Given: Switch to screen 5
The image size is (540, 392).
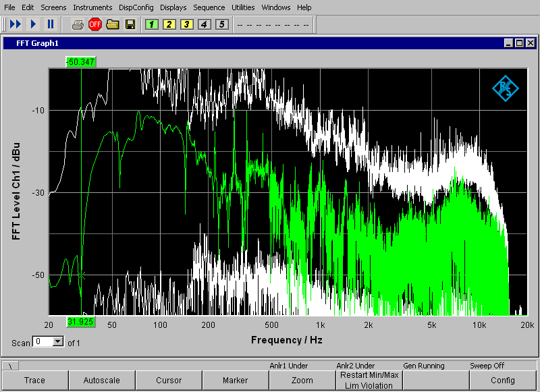Looking at the screenshot, I should click(222, 24).
